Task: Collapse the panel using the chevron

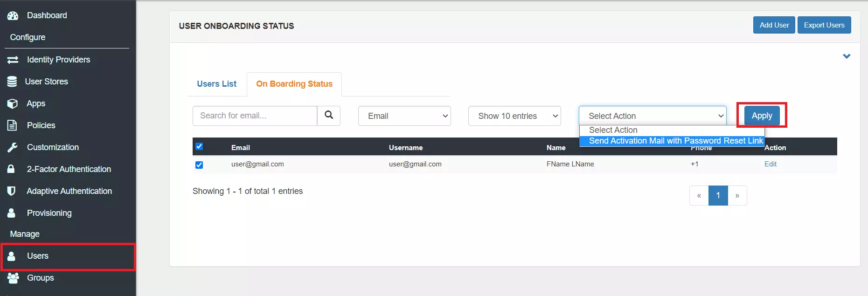Action: (847, 56)
